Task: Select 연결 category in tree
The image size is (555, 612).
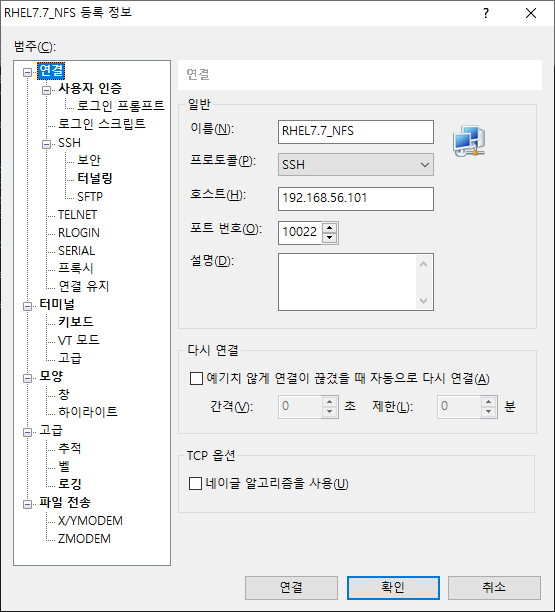Action: (51, 71)
